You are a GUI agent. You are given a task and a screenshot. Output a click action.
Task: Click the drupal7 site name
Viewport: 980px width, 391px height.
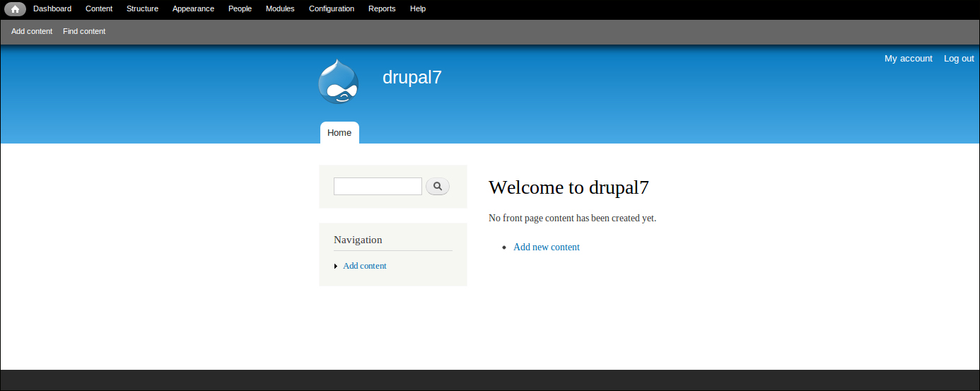click(412, 77)
